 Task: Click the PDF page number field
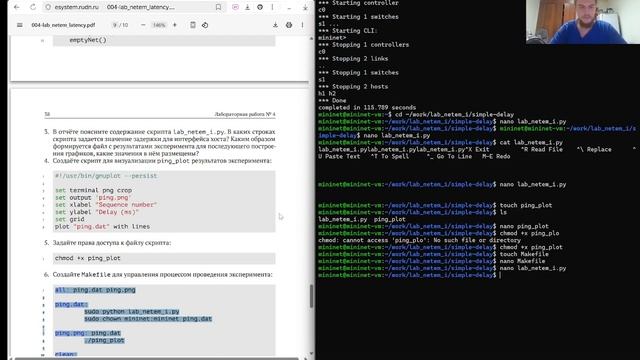point(115,25)
